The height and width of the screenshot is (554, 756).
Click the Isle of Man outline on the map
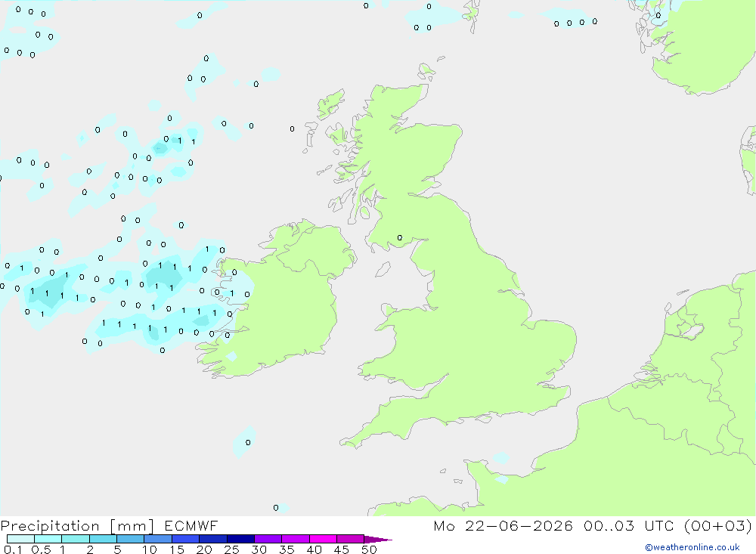point(383,269)
